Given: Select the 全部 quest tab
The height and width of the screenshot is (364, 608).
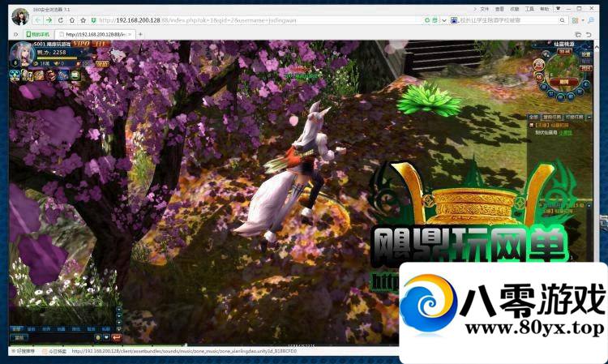Looking at the screenshot, I should coord(533,117).
